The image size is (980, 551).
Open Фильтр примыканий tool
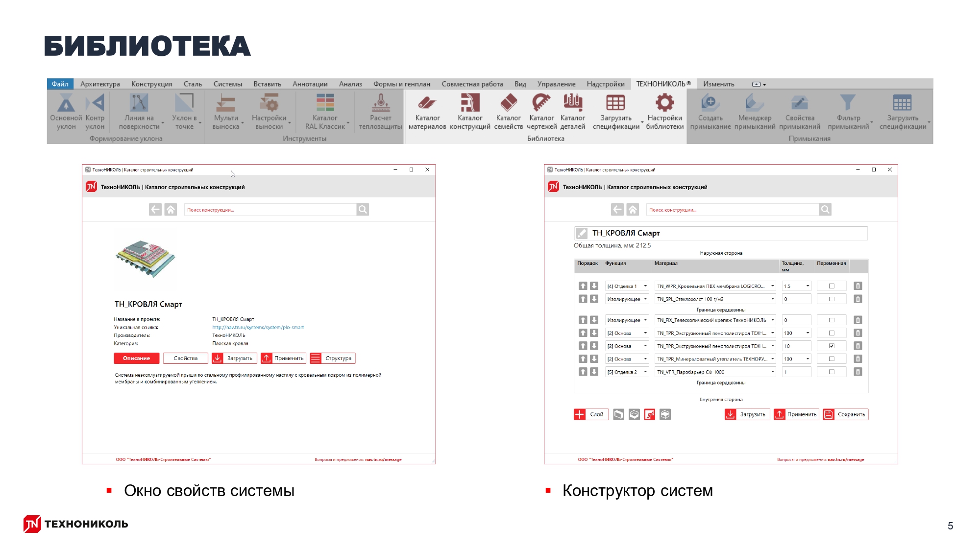point(848,112)
